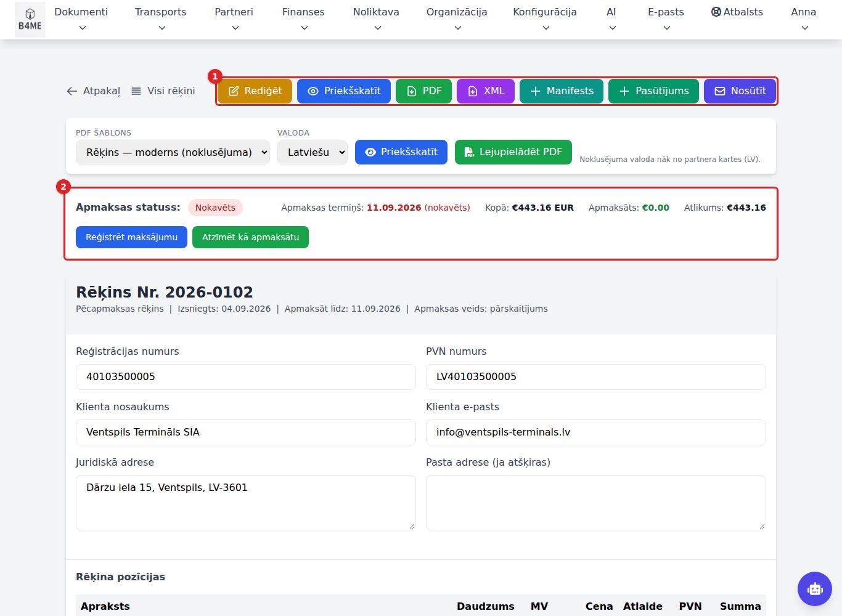
Task: Open the Konfigurācija menu
Action: click(x=545, y=19)
